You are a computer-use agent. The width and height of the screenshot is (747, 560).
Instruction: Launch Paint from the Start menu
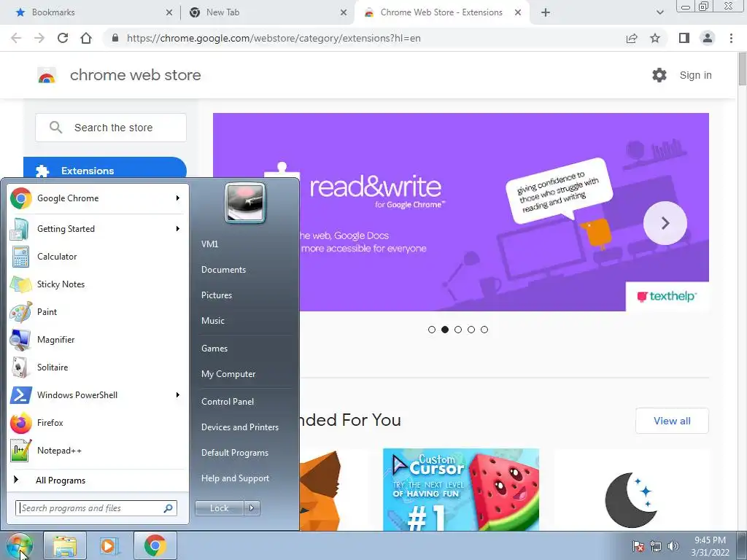coord(98,312)
